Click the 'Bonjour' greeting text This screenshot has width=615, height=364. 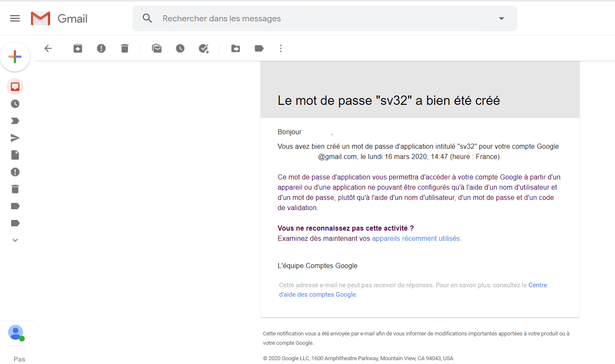tap(290, 132)
